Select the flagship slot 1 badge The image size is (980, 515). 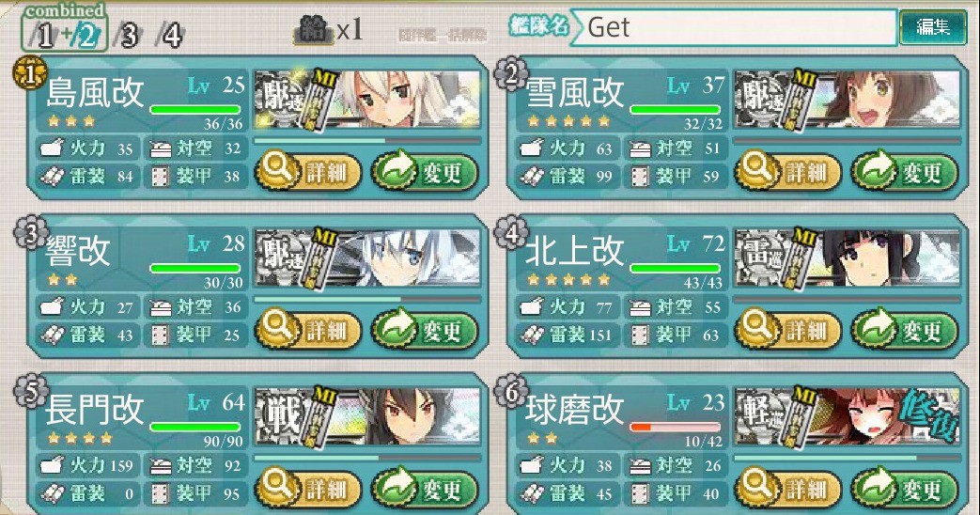pos(30,72)
